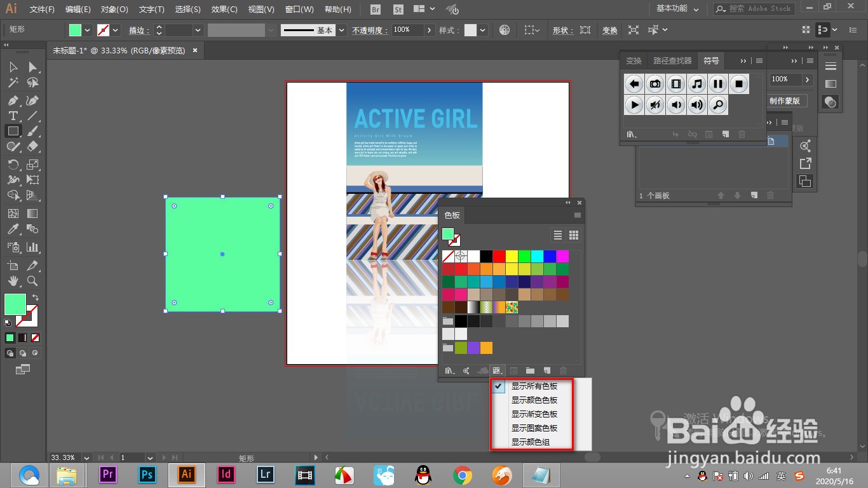The image size is (868, 488).
Task: Open the stroke color dropdown arrow
Action: point(116,30)
